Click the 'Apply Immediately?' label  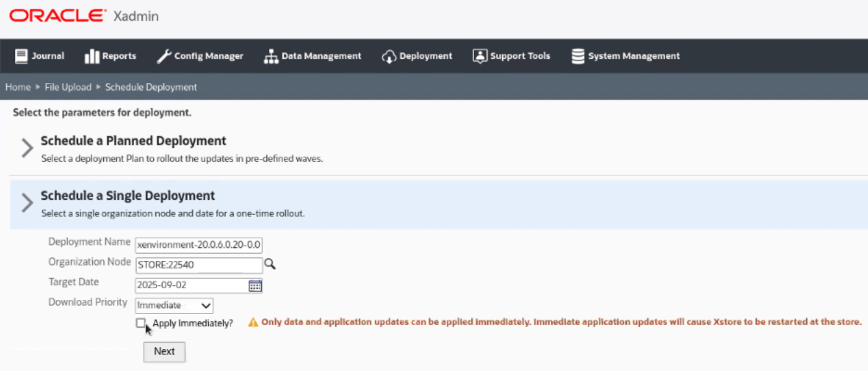click(x=193, y=323)
